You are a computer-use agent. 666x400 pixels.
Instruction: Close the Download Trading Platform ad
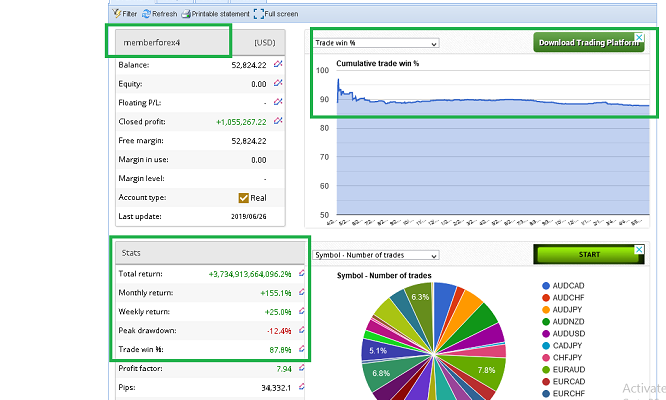coord(640,36)
